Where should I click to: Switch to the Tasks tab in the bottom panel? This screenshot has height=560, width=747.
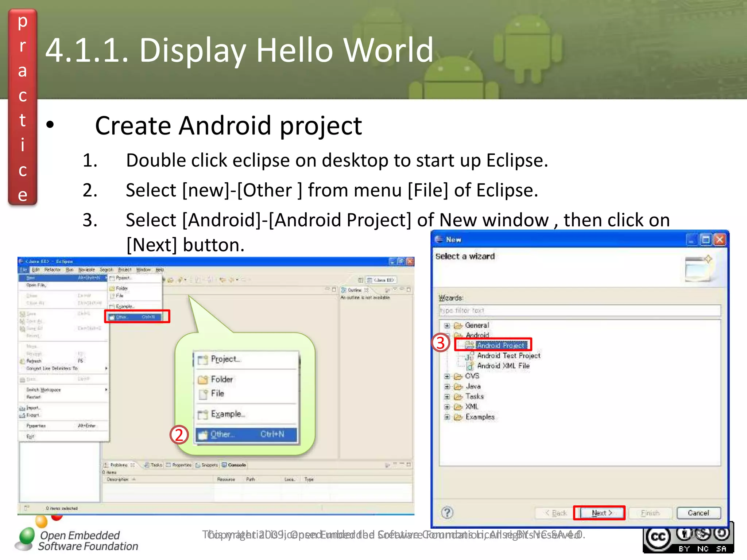pyautogui.click(x=153, y=465)
